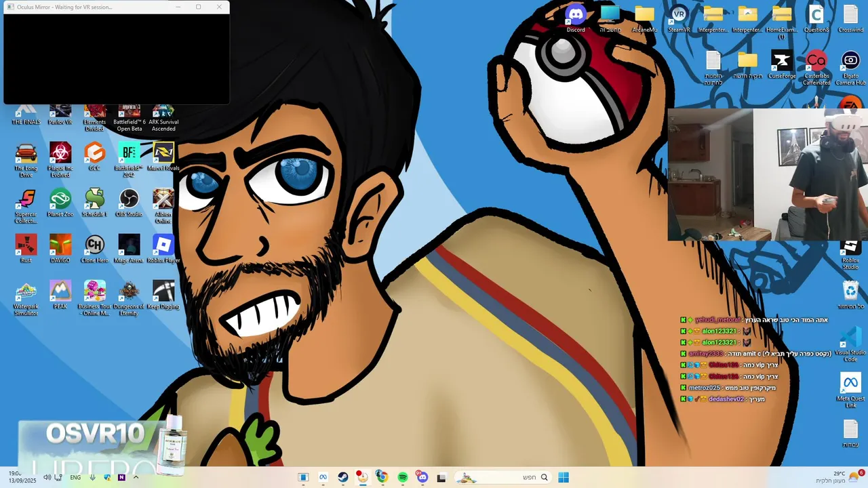Open Dungeons of Eternity shortcut
The image size is (868, 488).
[x=129, y=298]
